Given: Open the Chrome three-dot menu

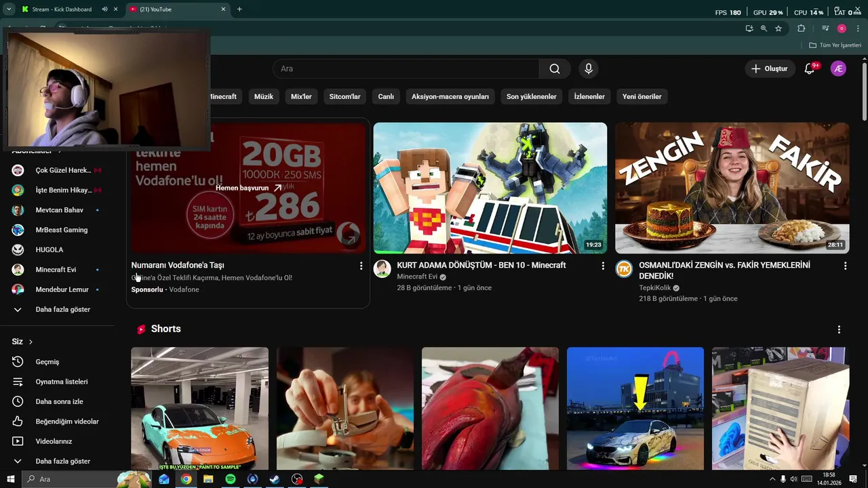Looking at the screenshot, I should click(x=857, y=28).
